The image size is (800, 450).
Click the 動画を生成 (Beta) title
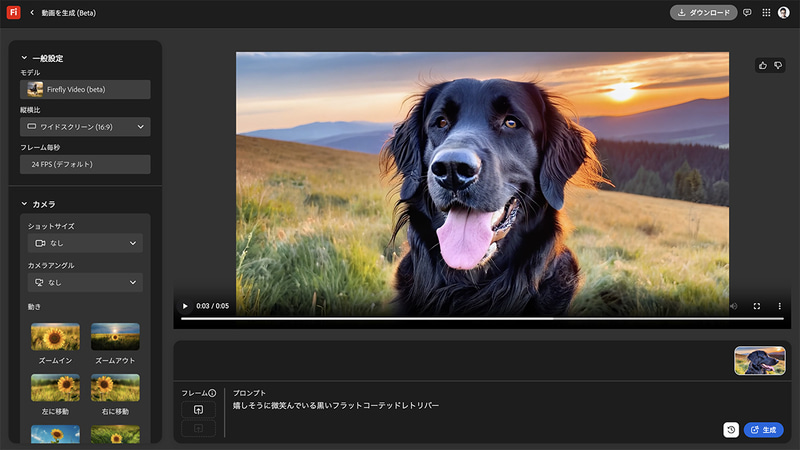coord(68,13)
